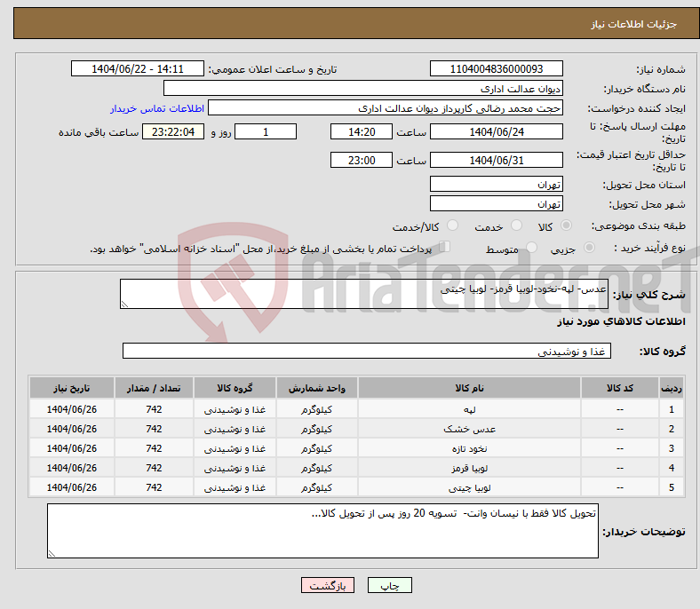This screenshot has height=609, width=700.
Task: Click the remaining days field showing 1
Action: click(266, 131)
